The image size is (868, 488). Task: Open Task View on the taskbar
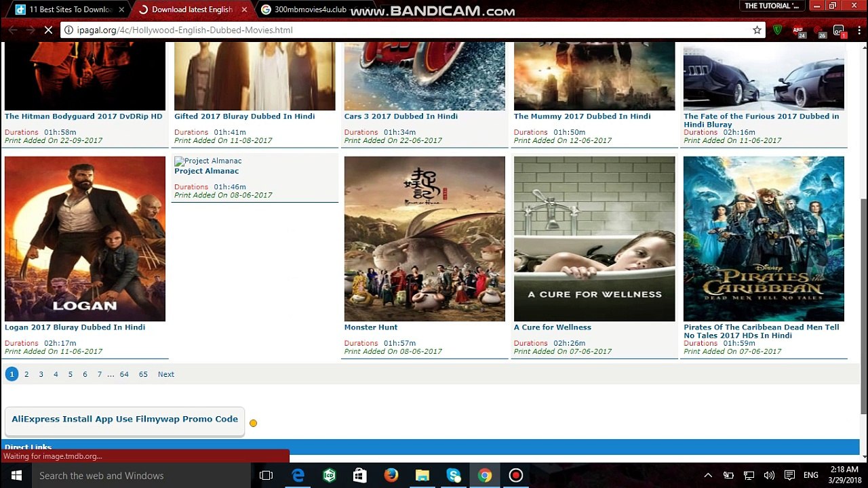point(266,475)
